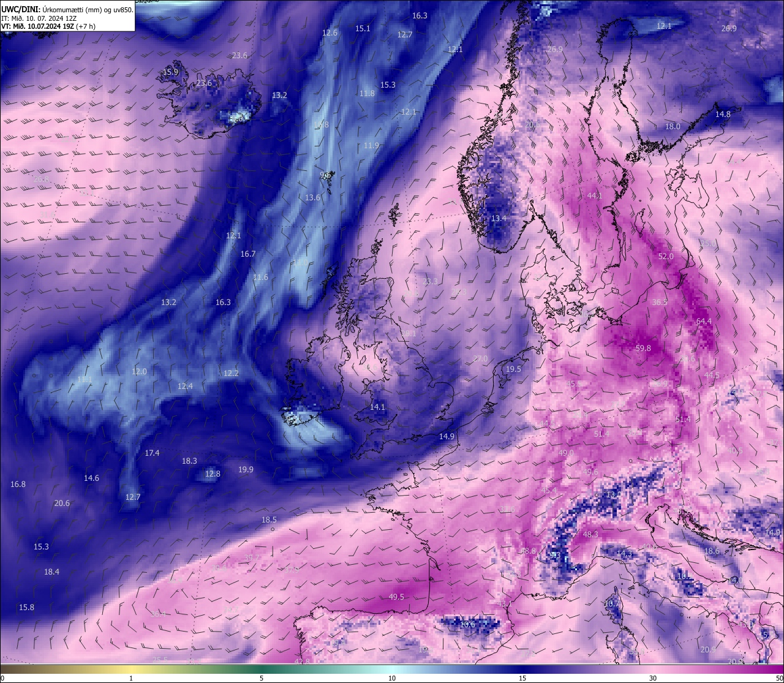This screenshot has width=784, height=683.
Task: Click the 45.5 value over Germany
Action: (x=574, y=383)
